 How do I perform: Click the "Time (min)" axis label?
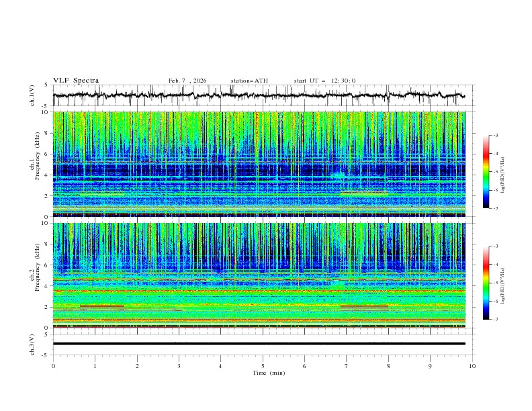[x=269, y=373]
